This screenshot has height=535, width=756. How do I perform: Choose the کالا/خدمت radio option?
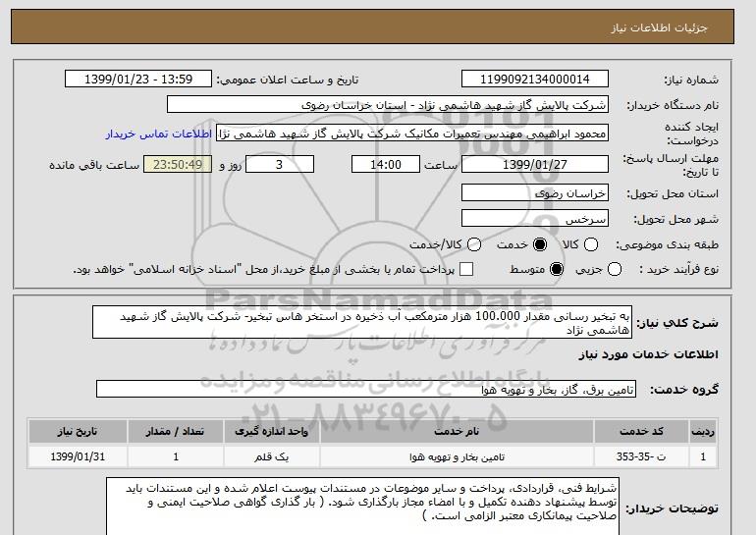point(474,244)
